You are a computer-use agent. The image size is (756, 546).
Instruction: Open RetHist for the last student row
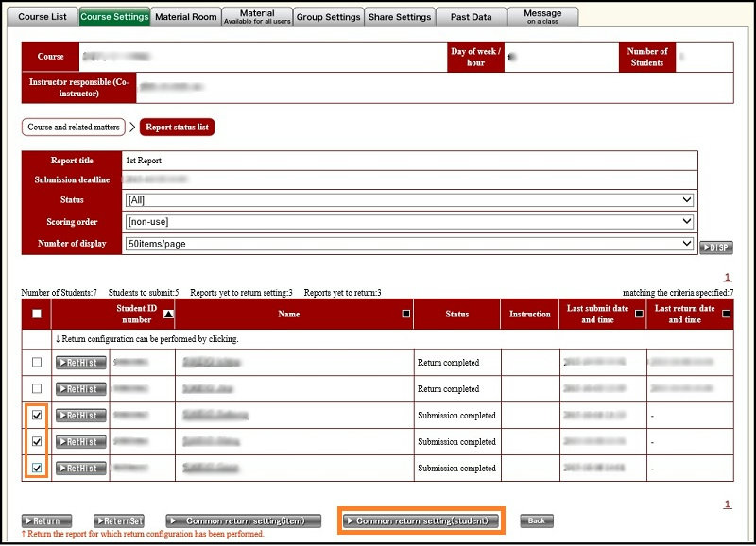click(80, 469)
